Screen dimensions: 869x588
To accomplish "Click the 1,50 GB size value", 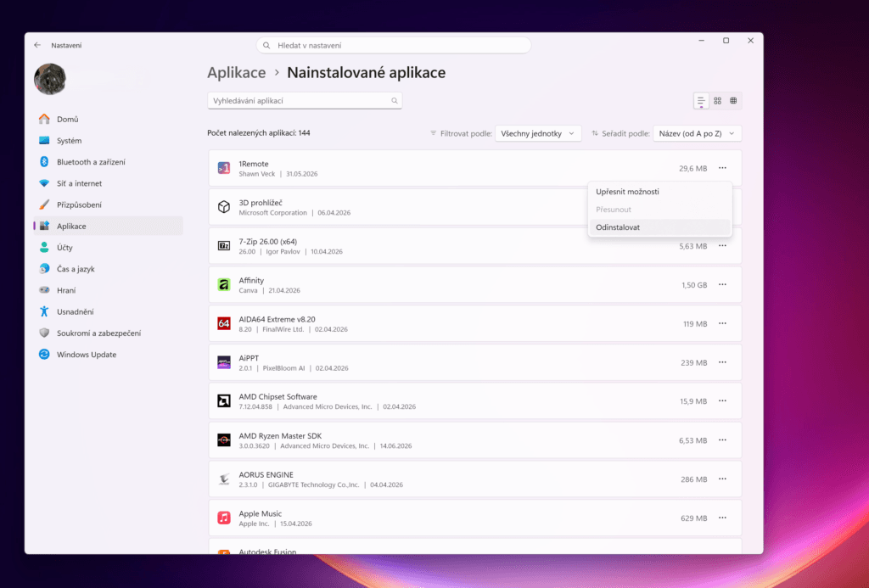I will [694, 285].
